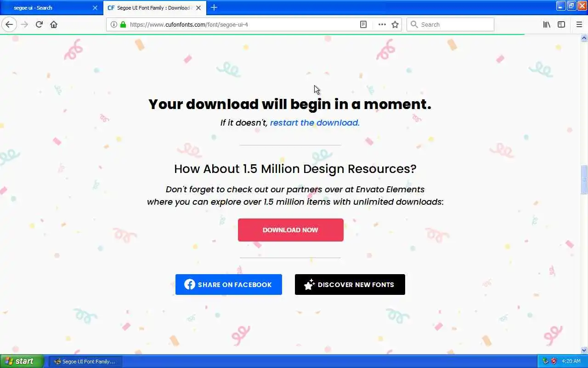Image resolution: width=588 pixels, height=368 pixels.
Task: Minimize the browser window
Action: click(x=561, y=6)
